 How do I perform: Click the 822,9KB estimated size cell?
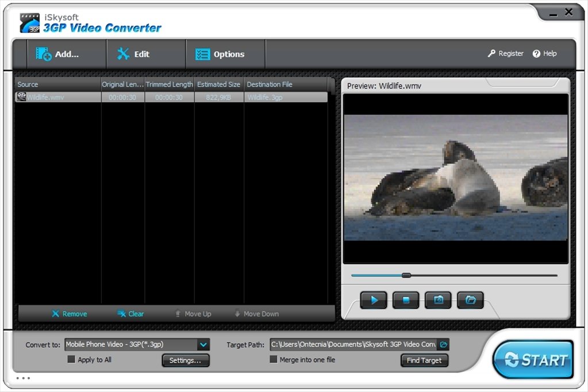coord(218,98)
